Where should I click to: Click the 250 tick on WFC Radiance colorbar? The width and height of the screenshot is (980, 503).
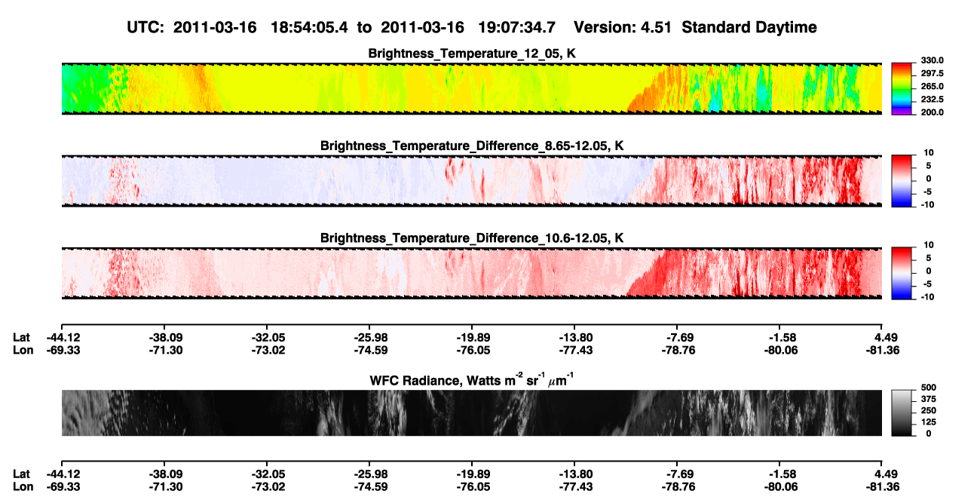click(927, 411)
